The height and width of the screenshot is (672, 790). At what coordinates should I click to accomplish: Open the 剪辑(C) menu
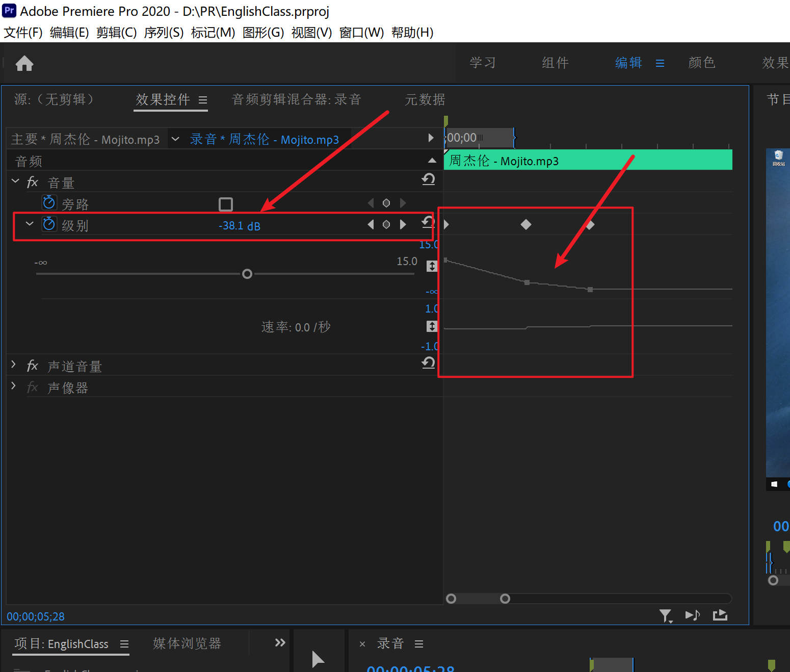click(x=116, y=33)
